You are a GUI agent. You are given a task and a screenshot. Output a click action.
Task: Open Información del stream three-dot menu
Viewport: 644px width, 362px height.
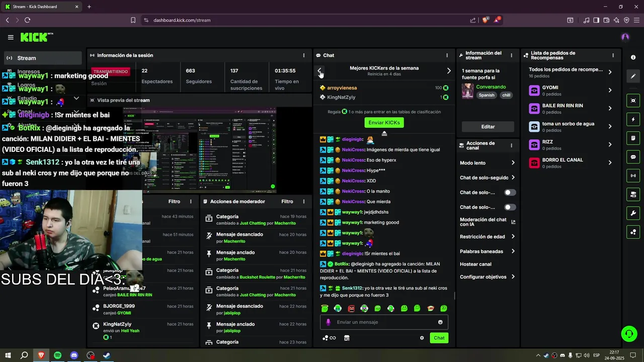(x=511, y=55)
